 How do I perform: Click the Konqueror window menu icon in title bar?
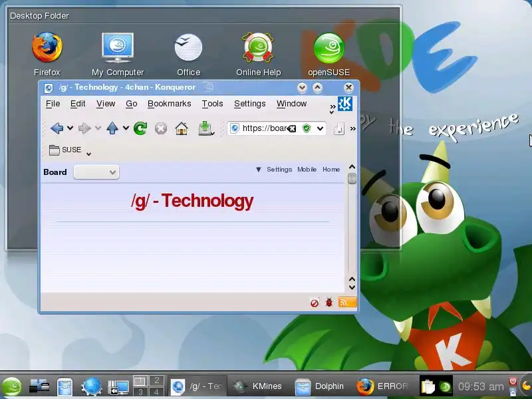(x=49, y=88)
